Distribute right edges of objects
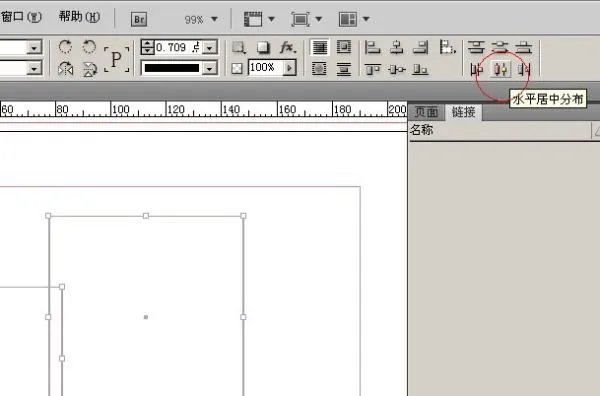The width and height of the screenshot is (600, 396). 524,69
